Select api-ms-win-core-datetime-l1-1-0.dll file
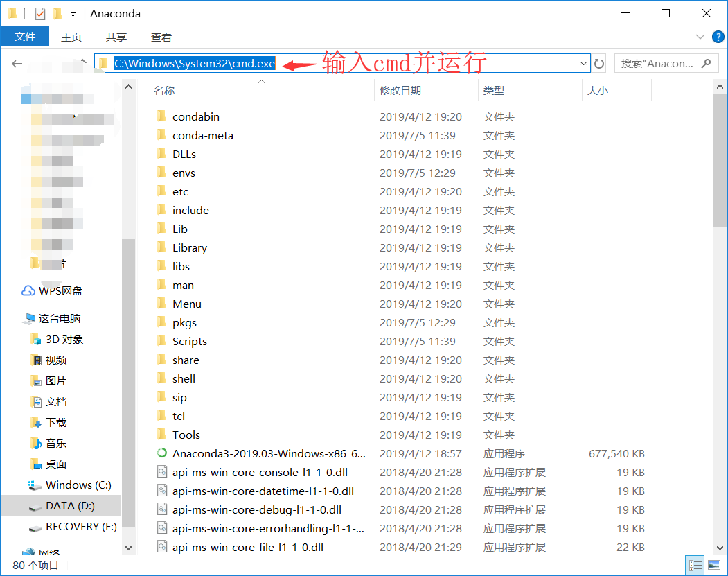 coord(263,491)
